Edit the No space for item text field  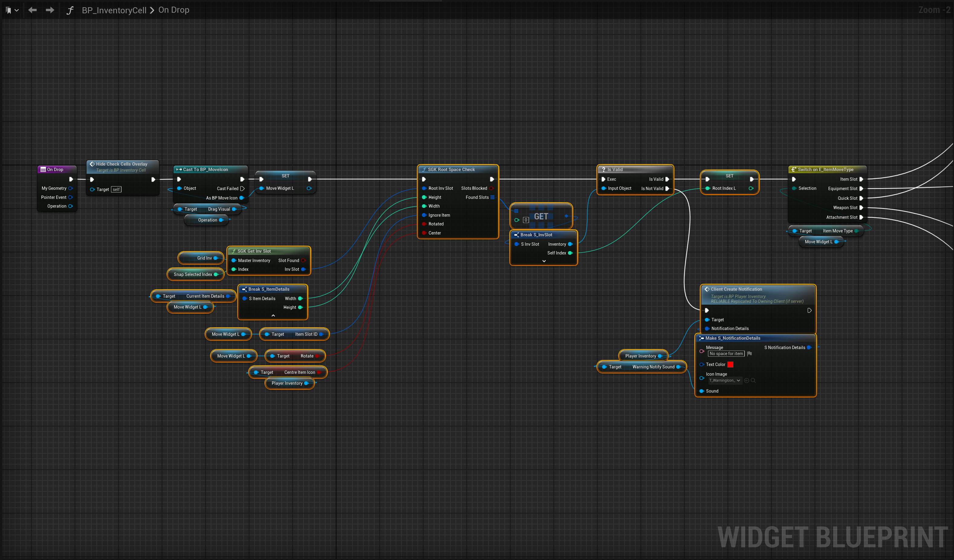point(726,353)
